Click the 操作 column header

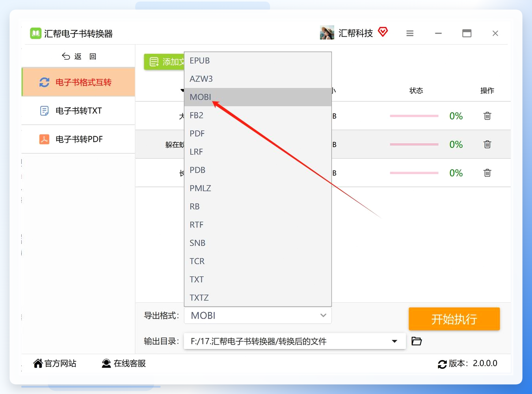coord(487,91)
